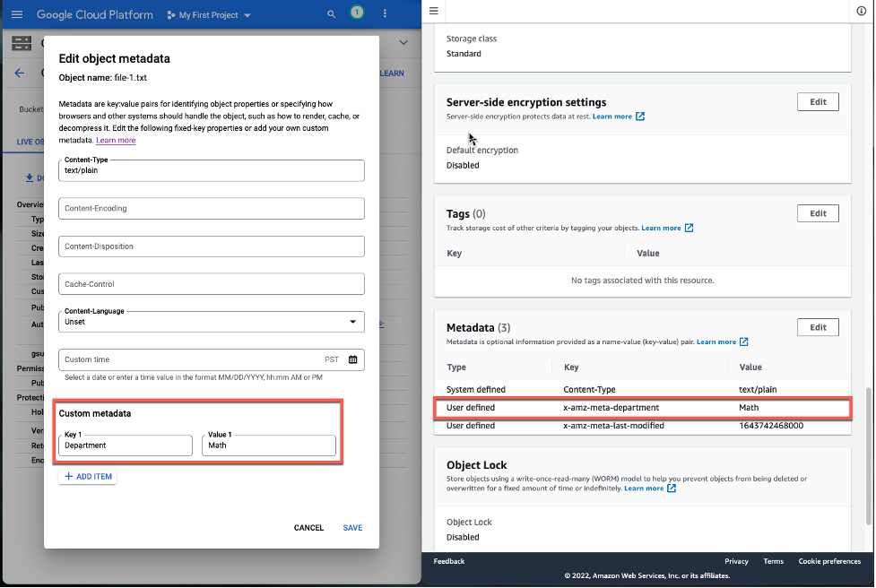Image resolution: width=876 pixels, height=588 pixels.
Task: Open the My First Project selector
Action: click(x=208, y=14)
